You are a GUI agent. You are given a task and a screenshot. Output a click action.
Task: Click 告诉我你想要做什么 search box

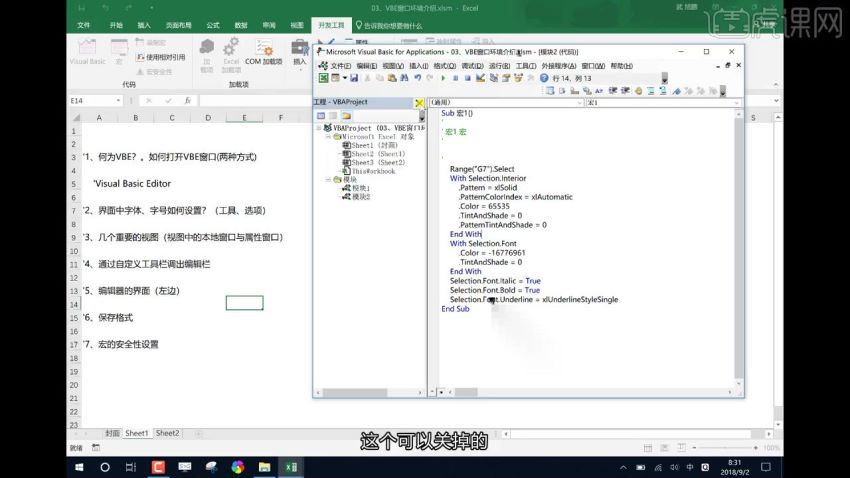(x=389, y=25)
